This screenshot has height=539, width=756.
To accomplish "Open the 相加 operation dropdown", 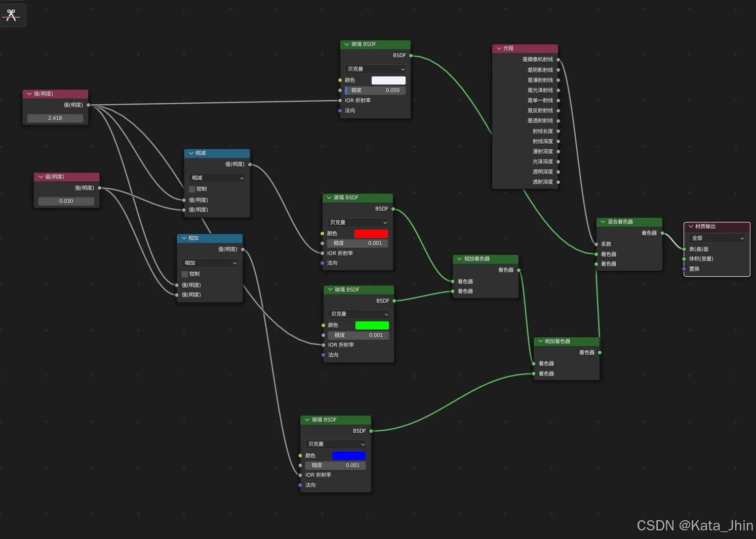I will (210, 263).
